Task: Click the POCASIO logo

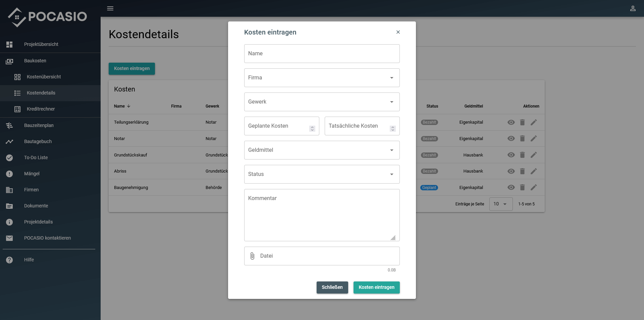Action: click(x=47, y=17)
